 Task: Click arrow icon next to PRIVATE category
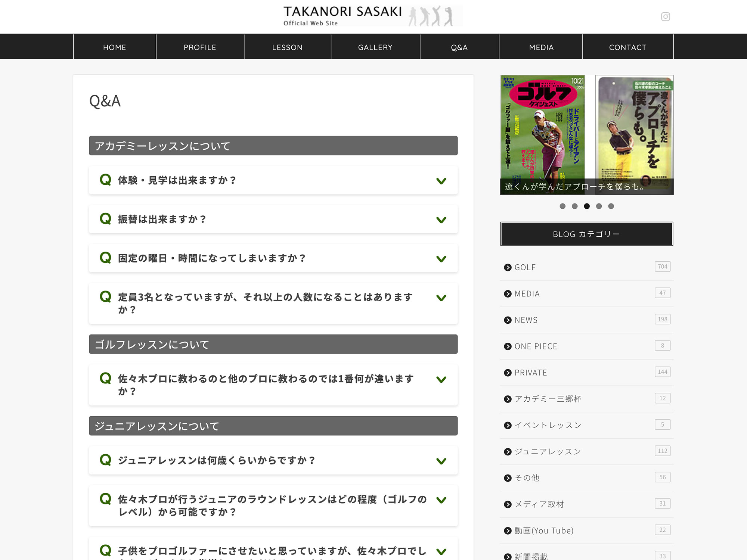click(508, 373)
